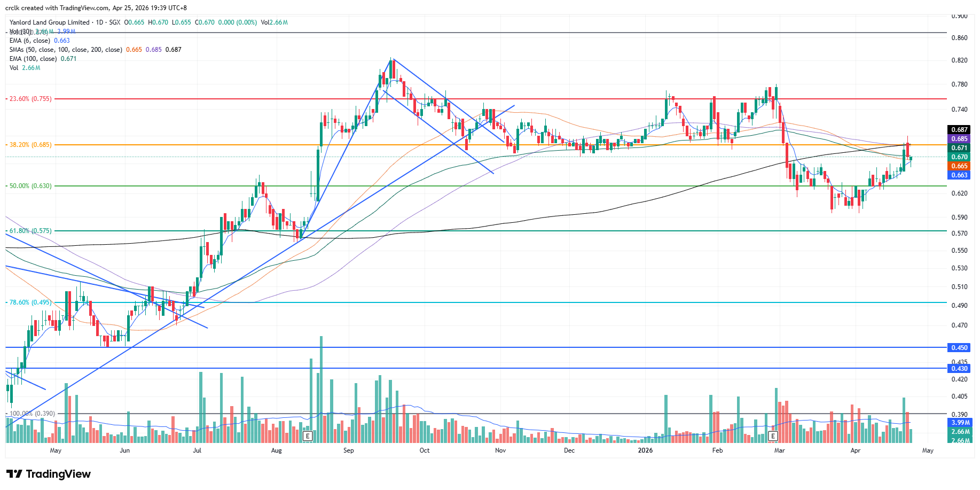Click the blue 0.450 horizontal line label
Image resolution: width=980 pixels, height=490 pixels.
click(x=959, y=348)
